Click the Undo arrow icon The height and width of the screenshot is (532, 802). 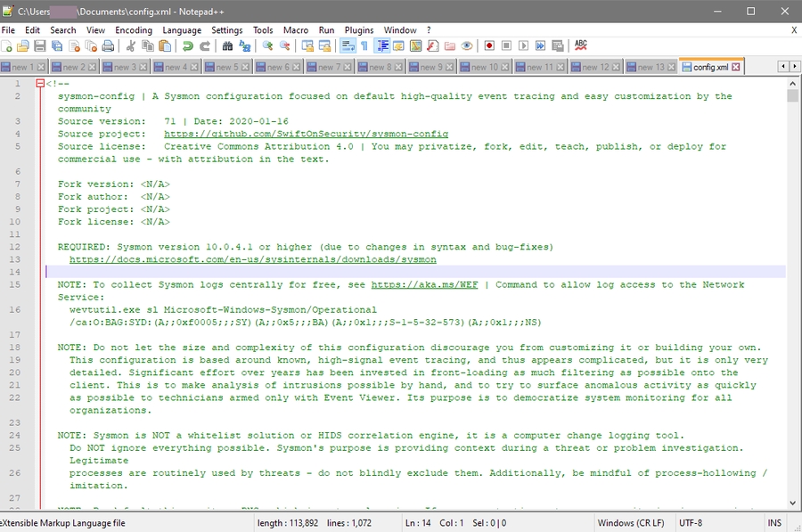(x=188, y=45)
